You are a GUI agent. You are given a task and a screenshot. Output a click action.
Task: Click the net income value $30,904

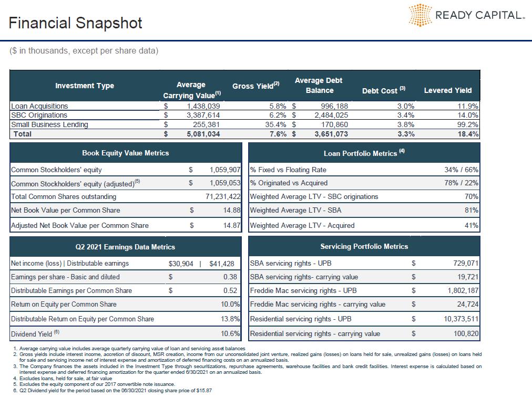tap(181, 264)
